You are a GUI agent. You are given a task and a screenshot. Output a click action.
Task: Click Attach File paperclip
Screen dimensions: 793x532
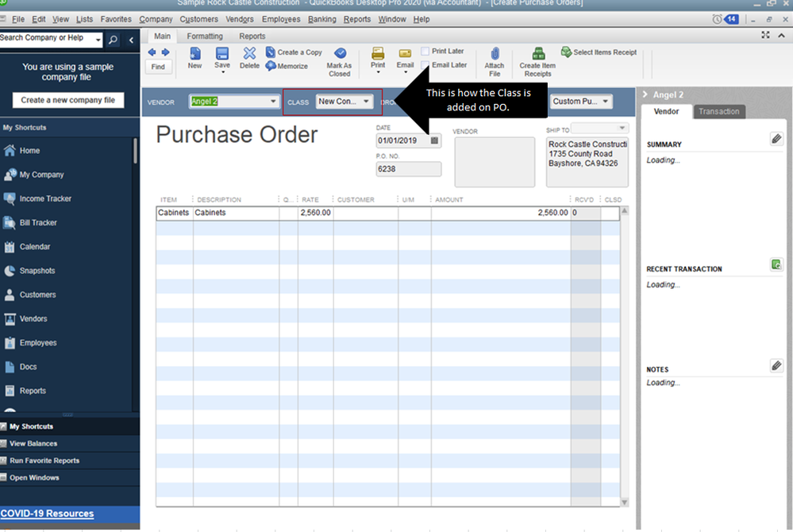(495, 62)
